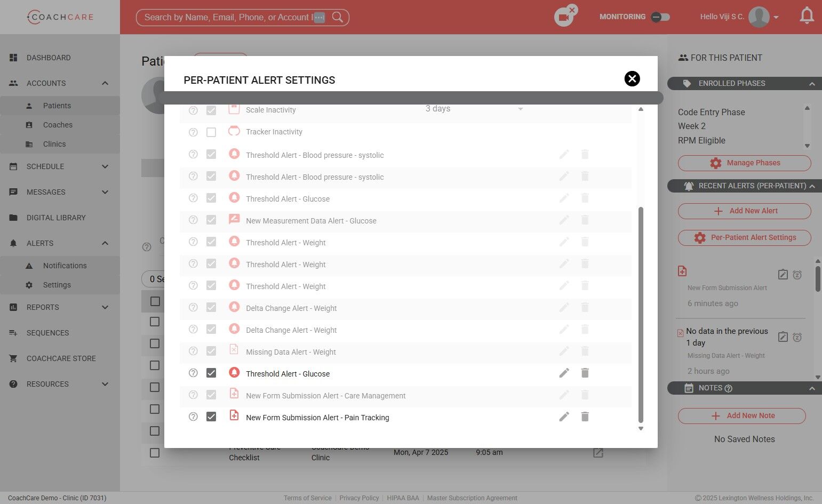Collapse the Enrolled Phases panel
This screenshot has height=504, width=822.
pyautogui.click(x=812, y=84)
